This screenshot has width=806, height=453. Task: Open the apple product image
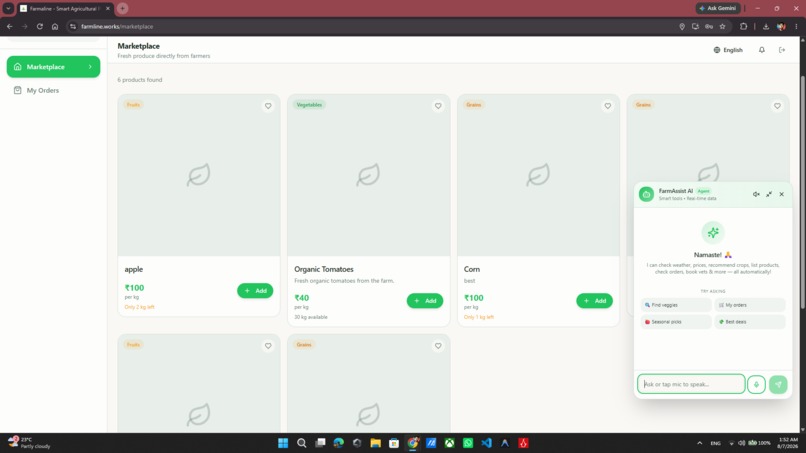199,175
